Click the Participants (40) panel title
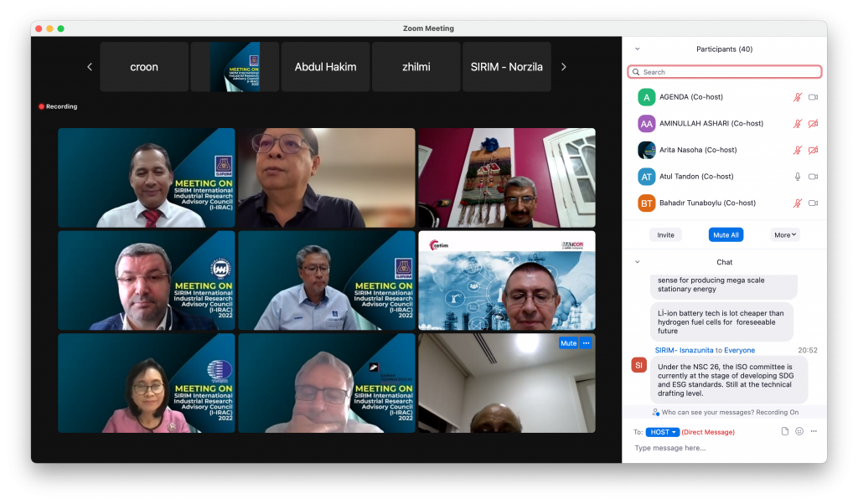Viewport: 858px width, 504px height. pos(725,49)
